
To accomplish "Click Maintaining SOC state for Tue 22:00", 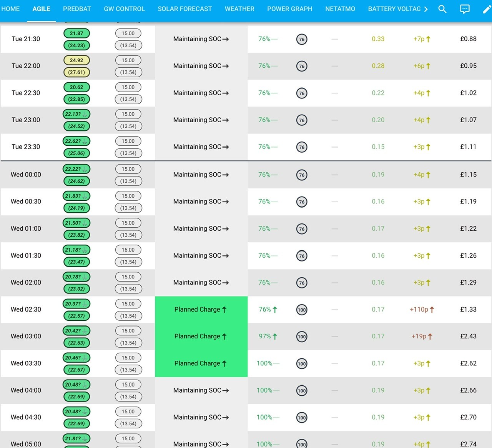I will (201, 66).
